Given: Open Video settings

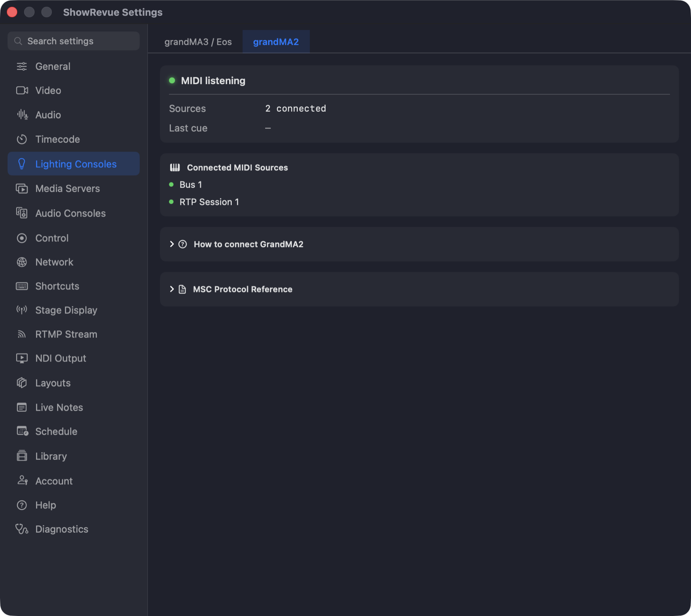Looking at the screenshot, I should click(74, 91).
